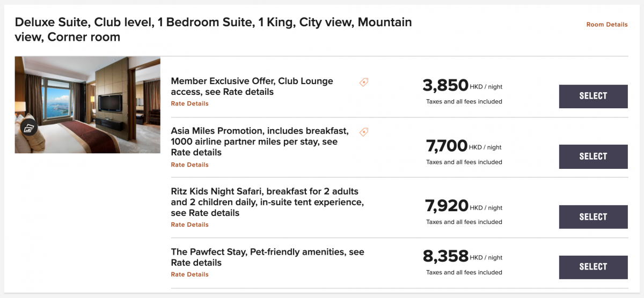This screenshot has height=298, width=644.
Task: Click the Member Exclusive Offer rate title
Action: coord(252,86)
